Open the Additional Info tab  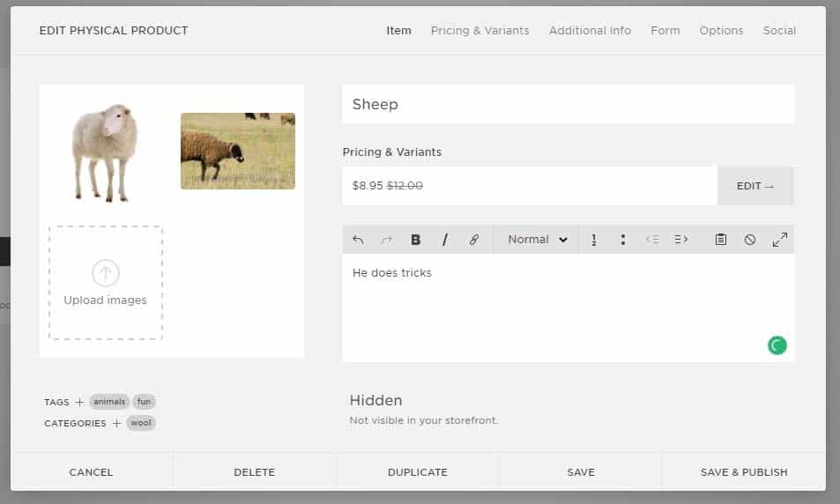tap(590, 31)
